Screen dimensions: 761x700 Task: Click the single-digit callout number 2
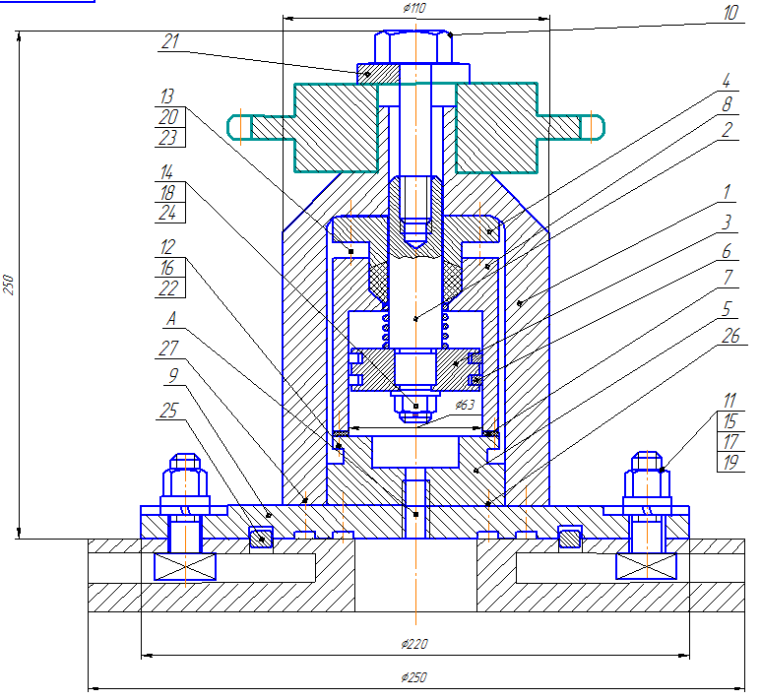tap(727, 130)
